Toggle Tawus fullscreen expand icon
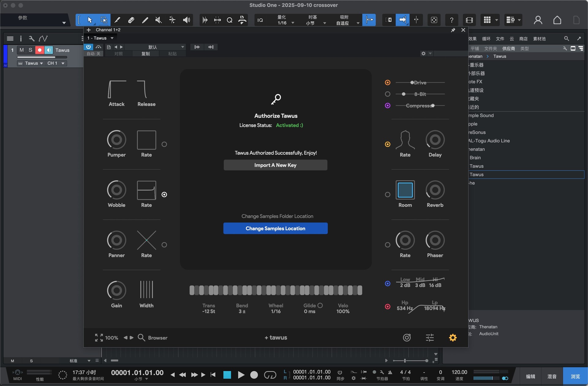 pos(99,337)
